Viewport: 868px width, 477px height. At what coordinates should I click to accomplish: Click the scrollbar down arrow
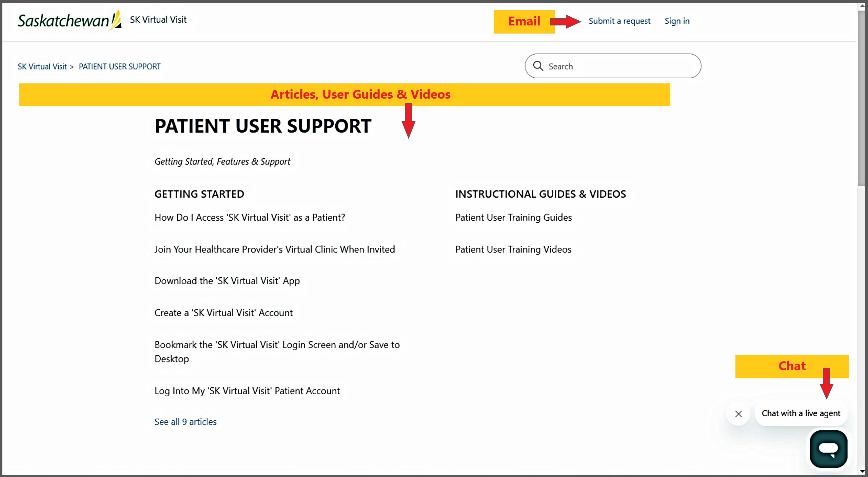point(862,472)
